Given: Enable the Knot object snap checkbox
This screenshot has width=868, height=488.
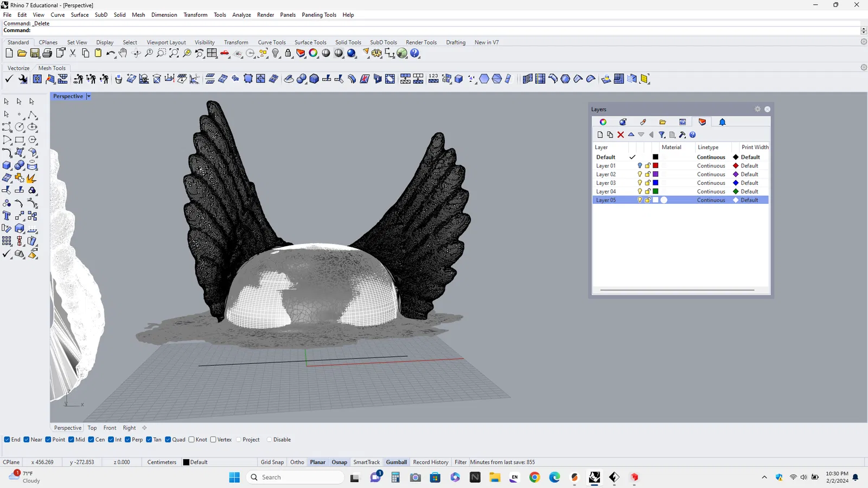Looking at the screenshot, I should coord(192,440).
